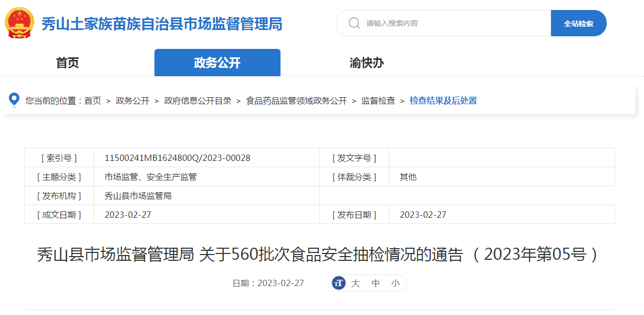Click the 发布日期 value 2023-02-27
This screenshot has height=315, width=644.
click(423, 215)
